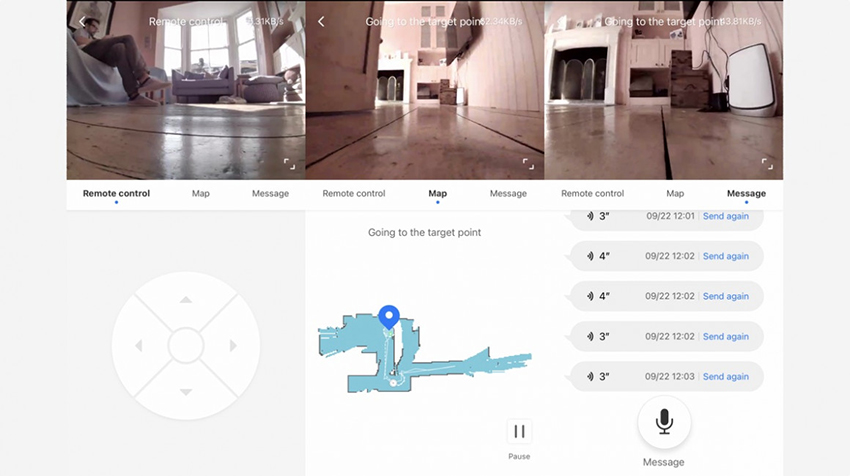Viewport: 850px width, 476px height.
Task: Click the right arrow on the remote control pad
Action: (x=233, y=345)
